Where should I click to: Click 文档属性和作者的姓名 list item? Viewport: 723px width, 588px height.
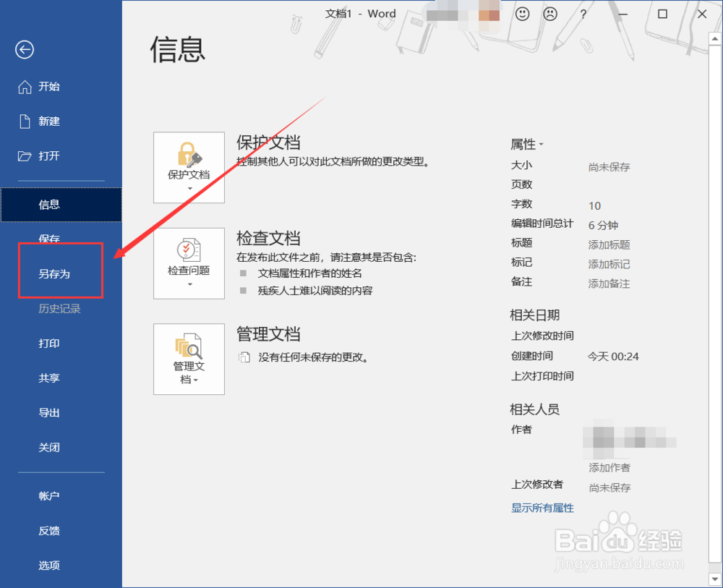[x=310, y=273]
